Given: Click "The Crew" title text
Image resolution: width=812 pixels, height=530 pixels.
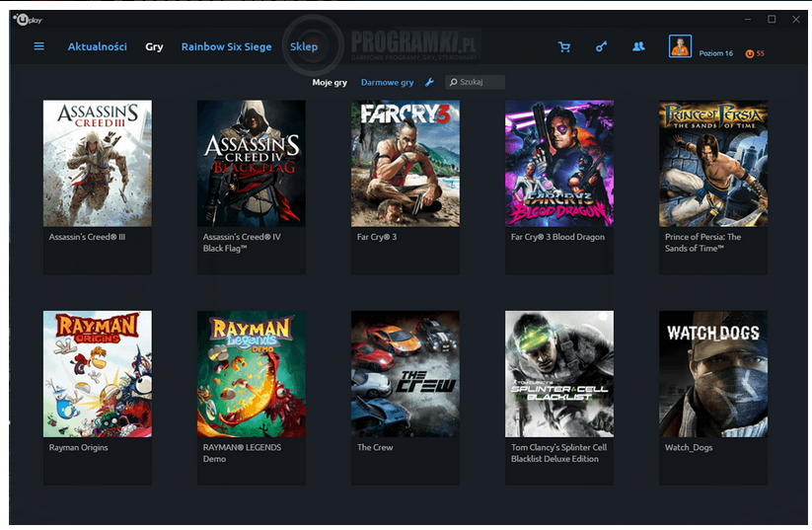Looking at the screenshot, I should pyautogui.click(x=375, y=447).
